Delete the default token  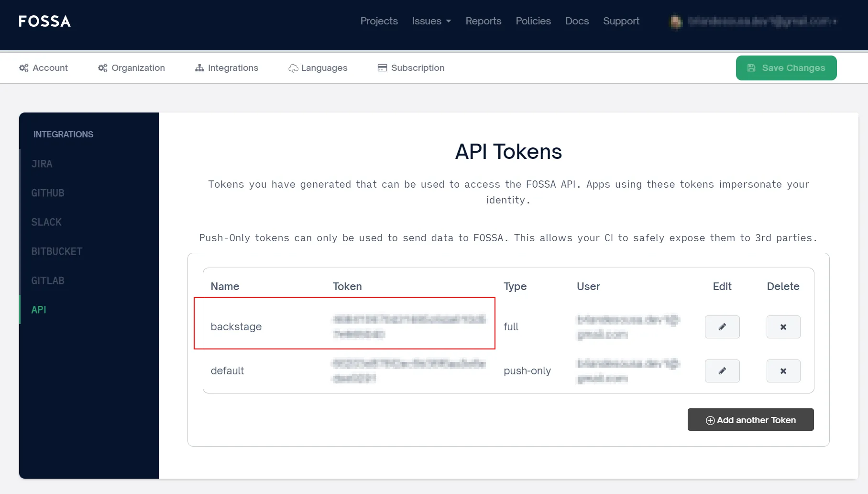coord(783,371)
